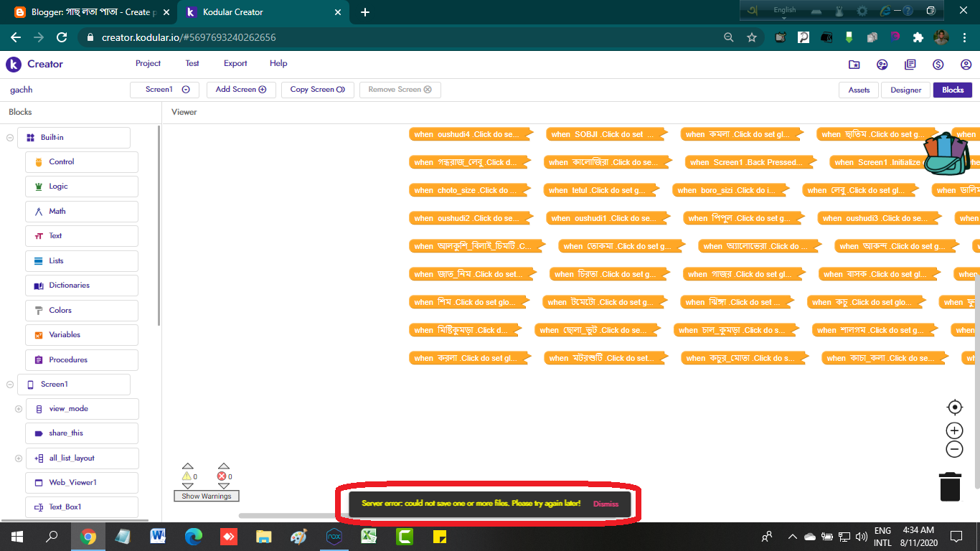Zoom out of the blocks workspace

pos(954,449)
